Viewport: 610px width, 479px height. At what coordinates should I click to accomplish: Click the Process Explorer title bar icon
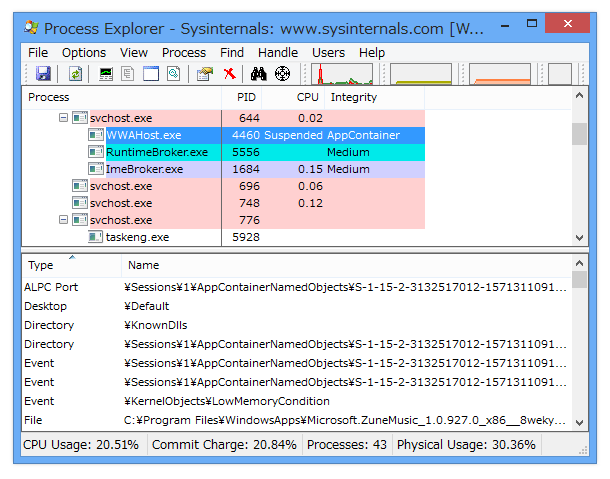(32, 28)
